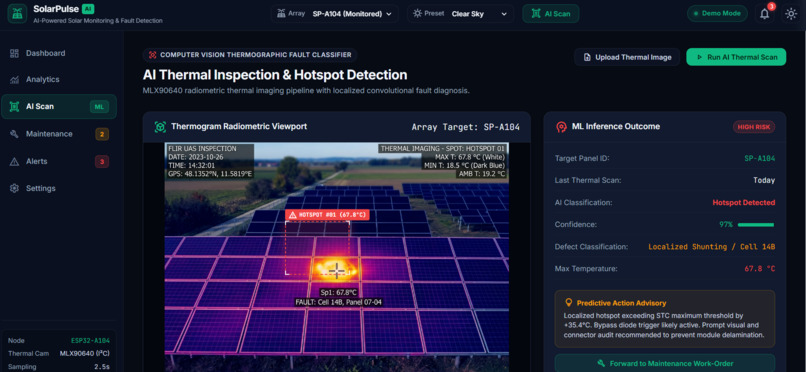Click the AI badge next to SolarPulse
Screen dimensions: 806x372
click(x=88, y=9)
